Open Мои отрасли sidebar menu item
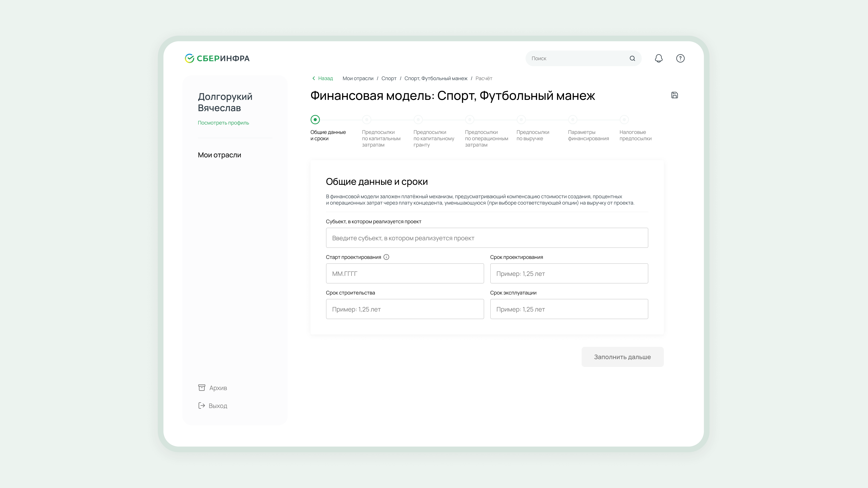Screen dimensions: 868x488 [219, 155]
